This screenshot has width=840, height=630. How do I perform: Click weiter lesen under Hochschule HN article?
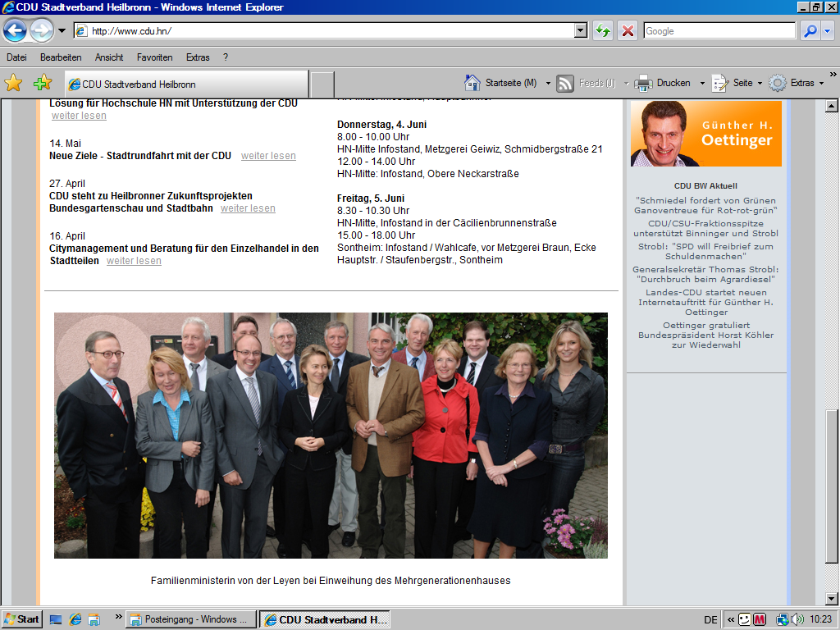pos(79,116)
